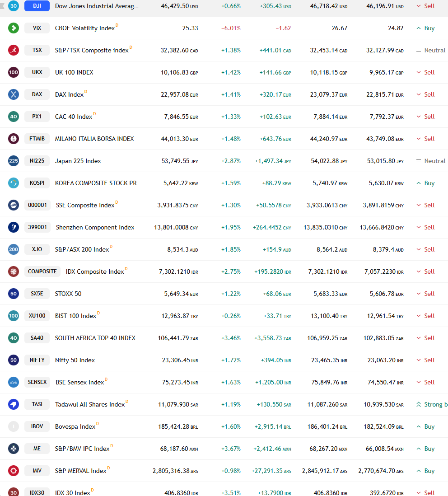Click the Nifty 50 logo icon
Screen dimensions: 448x496
[13, 360]
